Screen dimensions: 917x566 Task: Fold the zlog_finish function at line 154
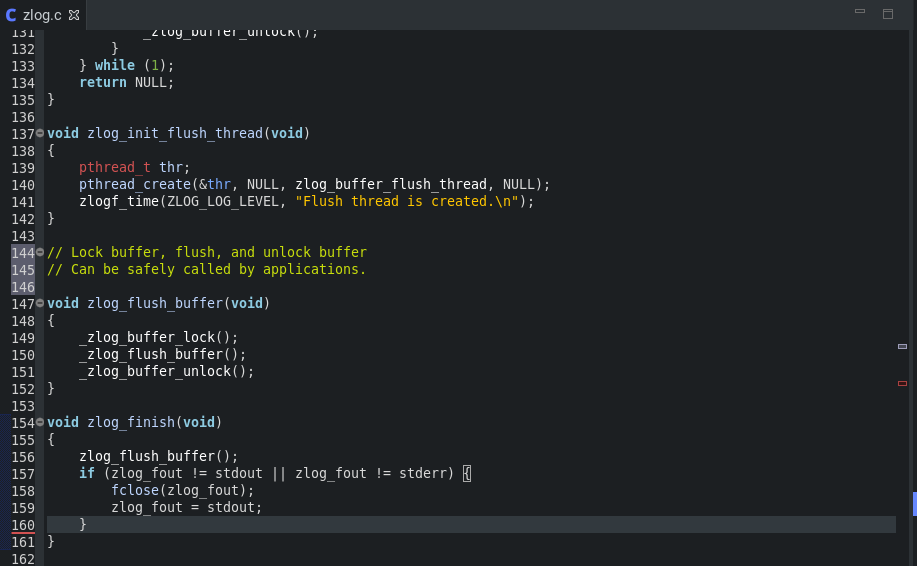tap(40, 423)
